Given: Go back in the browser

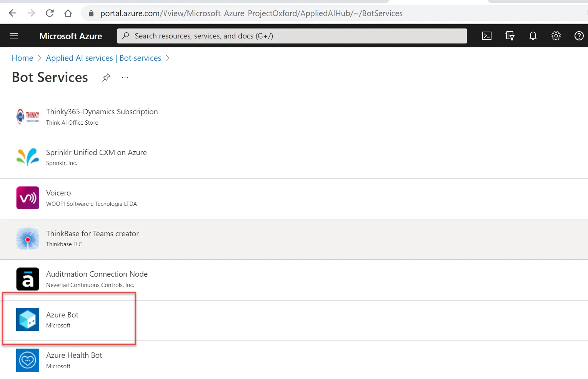Looking at the screenshot, I should pyautogui.click(x=13, y=13).
